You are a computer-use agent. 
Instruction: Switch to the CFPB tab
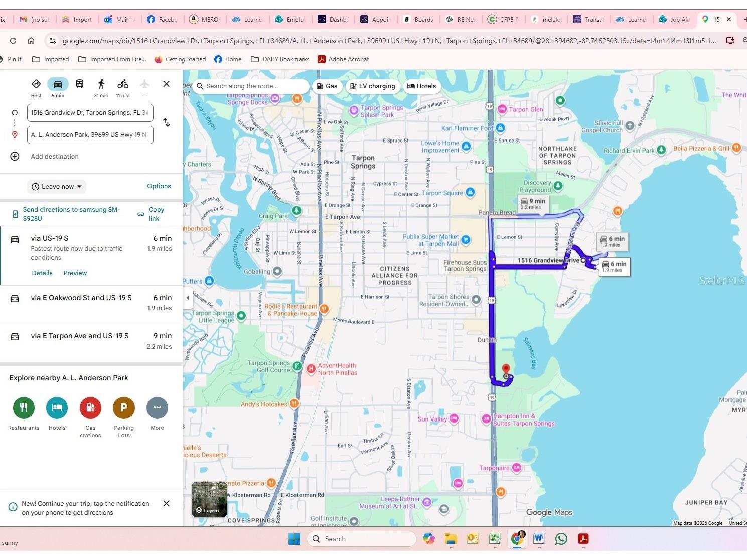[504, 20]
